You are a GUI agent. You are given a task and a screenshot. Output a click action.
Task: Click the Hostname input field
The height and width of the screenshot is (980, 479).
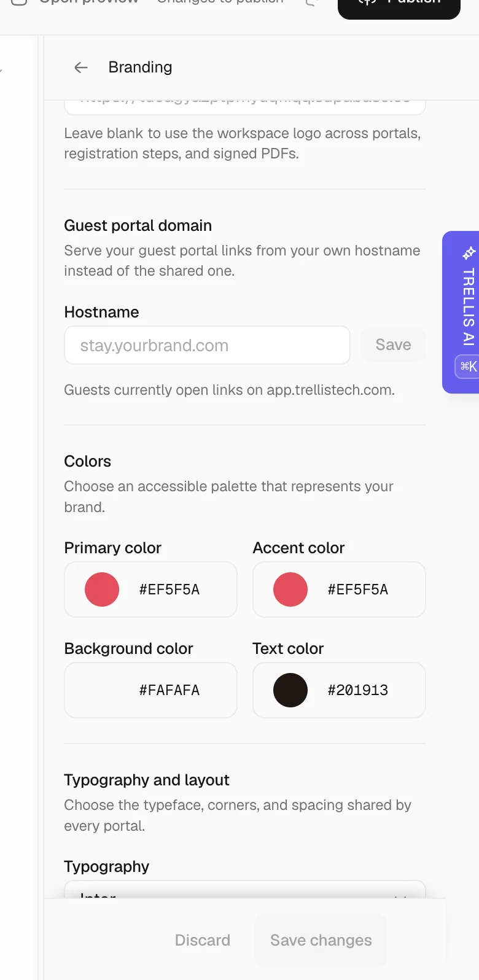(x=207, y=345)
